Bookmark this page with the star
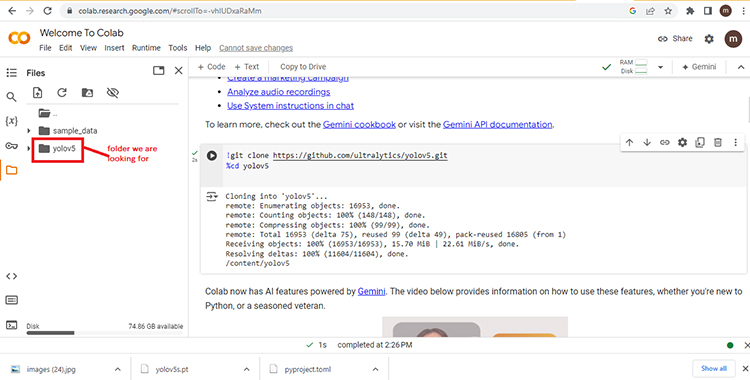This screenshot has height=380, width=750. tap(668, 11)
